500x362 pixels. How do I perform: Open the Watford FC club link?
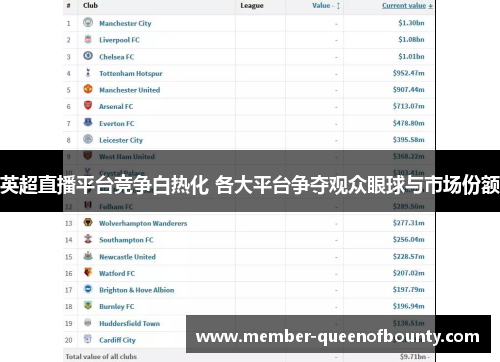click(x=117, y=273)
